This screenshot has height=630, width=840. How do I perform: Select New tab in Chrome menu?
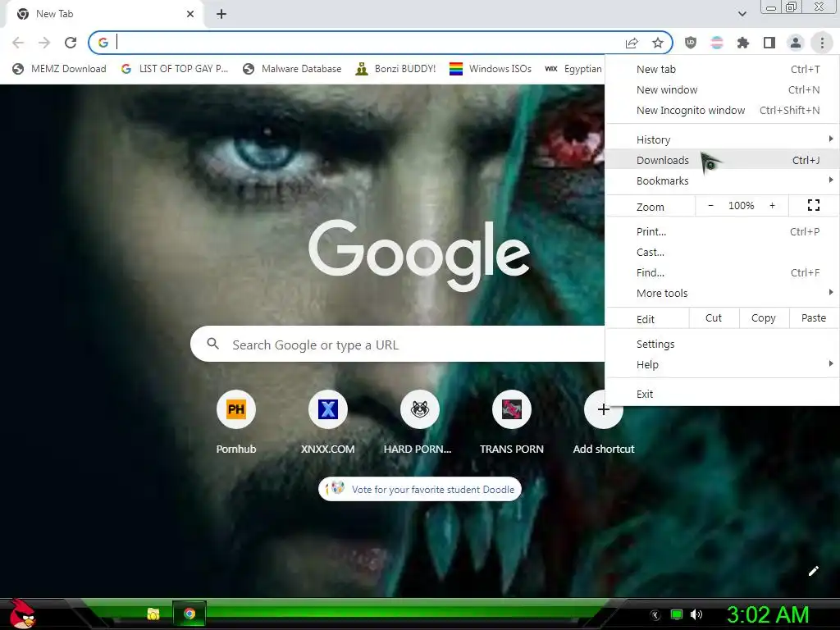(x=722, y=69)
